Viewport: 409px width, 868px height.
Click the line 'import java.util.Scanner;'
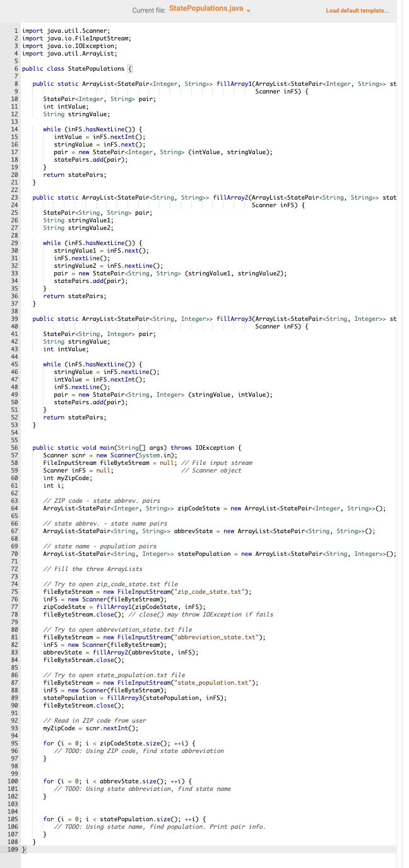point(66,30)
